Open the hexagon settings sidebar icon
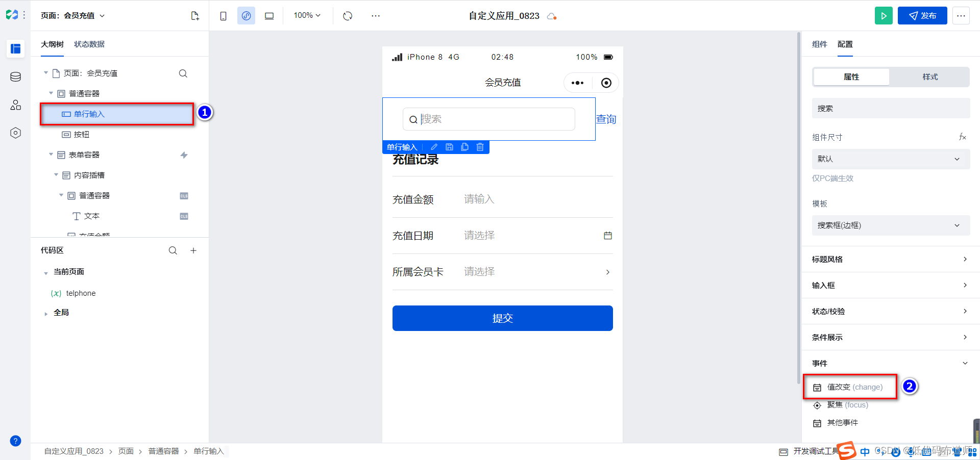980x460 pixels. pyautogui.click(x=16, y=133)
